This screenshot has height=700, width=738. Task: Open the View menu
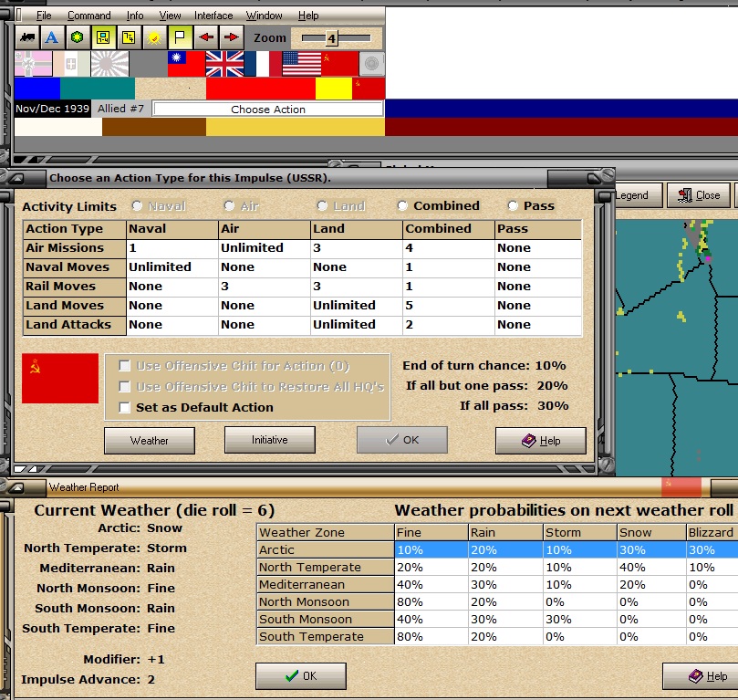(170, 16)
